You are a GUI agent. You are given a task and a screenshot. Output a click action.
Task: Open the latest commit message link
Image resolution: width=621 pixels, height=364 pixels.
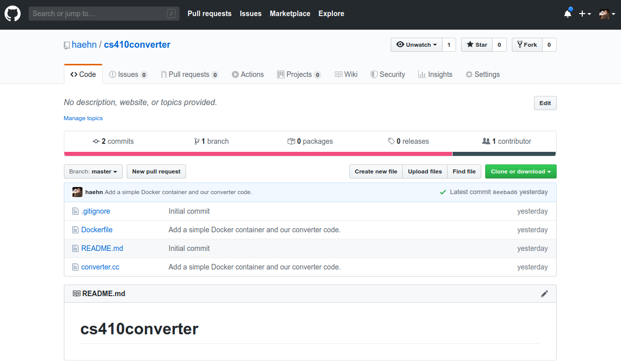click(179, 192)
